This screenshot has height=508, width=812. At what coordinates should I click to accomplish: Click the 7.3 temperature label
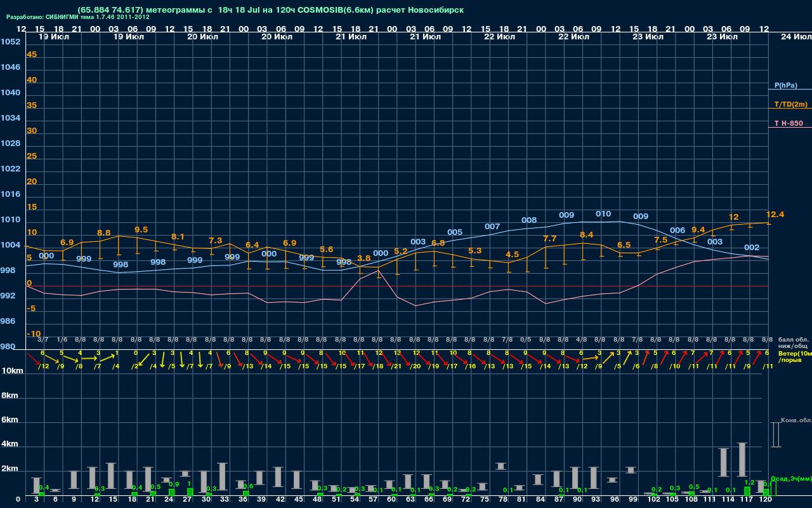(216, 241)
